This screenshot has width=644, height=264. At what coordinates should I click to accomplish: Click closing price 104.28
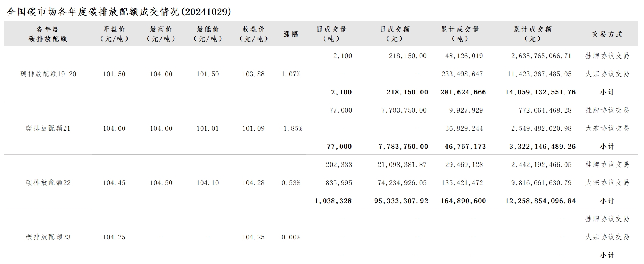point(254,183)
